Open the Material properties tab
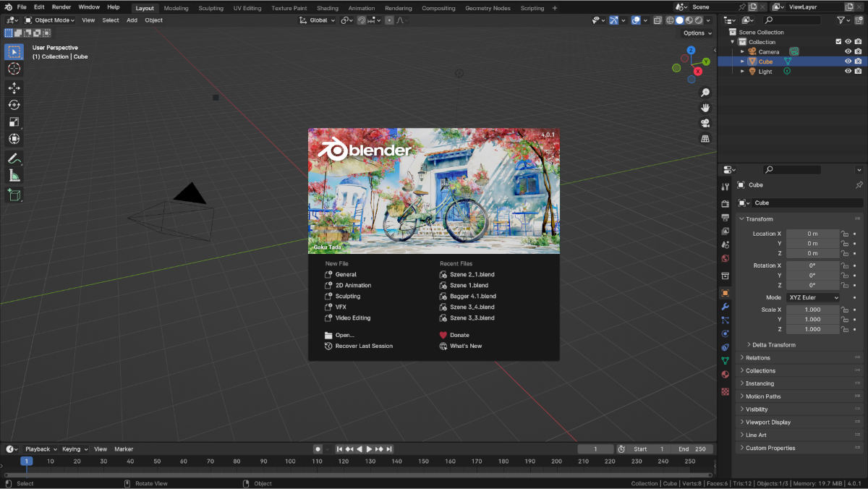Viewport: 868px width, 489px height. [725, 374]
